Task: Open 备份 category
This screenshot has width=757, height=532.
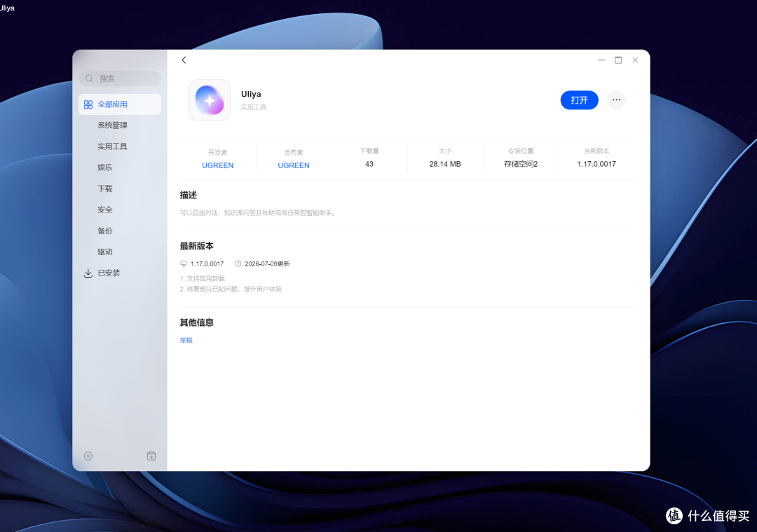Action: click(x=104, y=231)
